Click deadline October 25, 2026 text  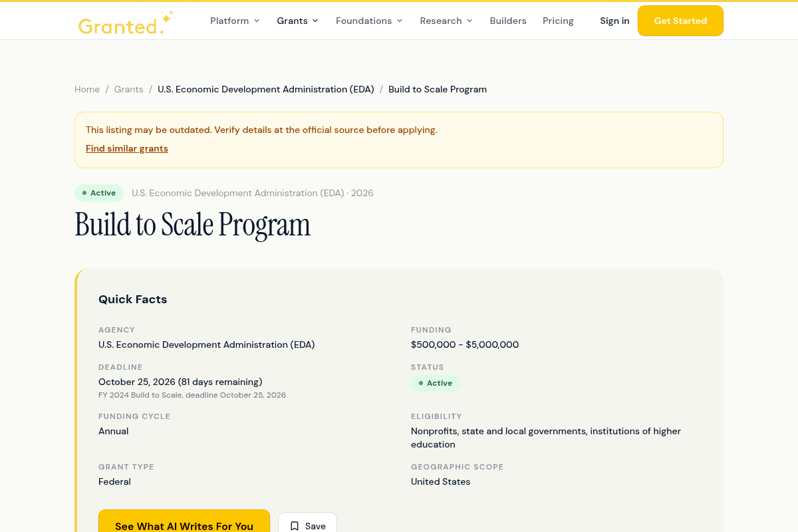coord(180,382)
